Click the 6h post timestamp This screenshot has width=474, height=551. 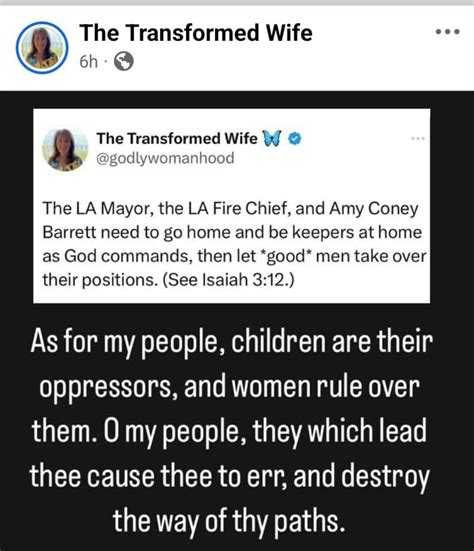pos(88,62)
